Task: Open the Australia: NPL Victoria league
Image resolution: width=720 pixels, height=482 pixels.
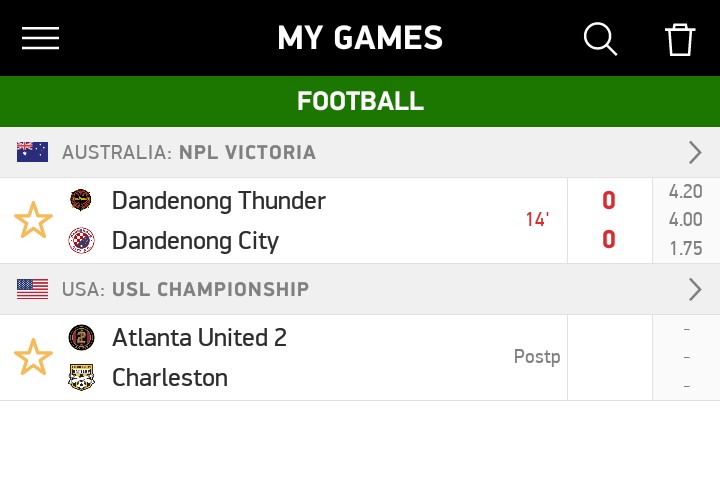Action: pyautogui.click(x=189, y=152)
